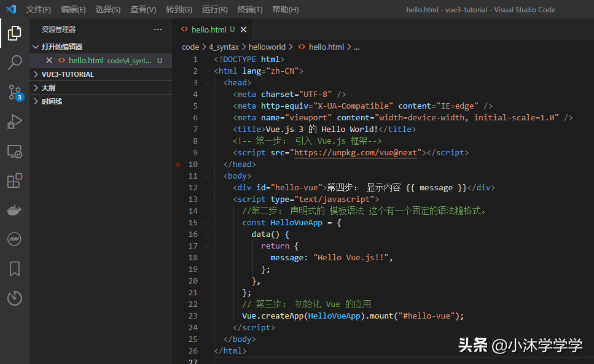Screen dimensions: 594x364
Task: Fold the head element at line 3
Action: point(207,83)
